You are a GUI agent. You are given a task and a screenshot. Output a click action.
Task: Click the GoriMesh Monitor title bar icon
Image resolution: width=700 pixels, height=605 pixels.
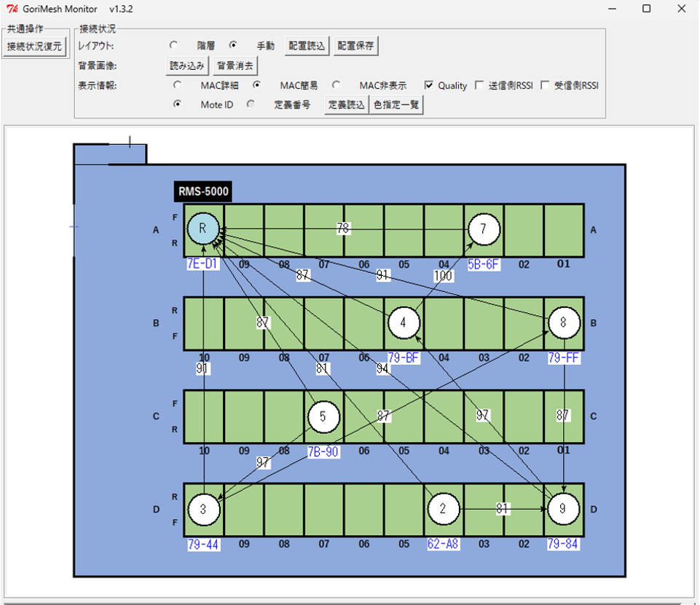pyautogui.click(x=12, y=9)
